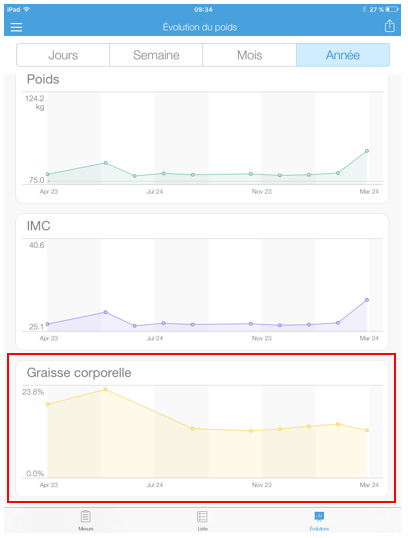Viewport: 408px width, 538px height.
Task: Tap the Graisse corporelle card title
Action: pos(79,373)
